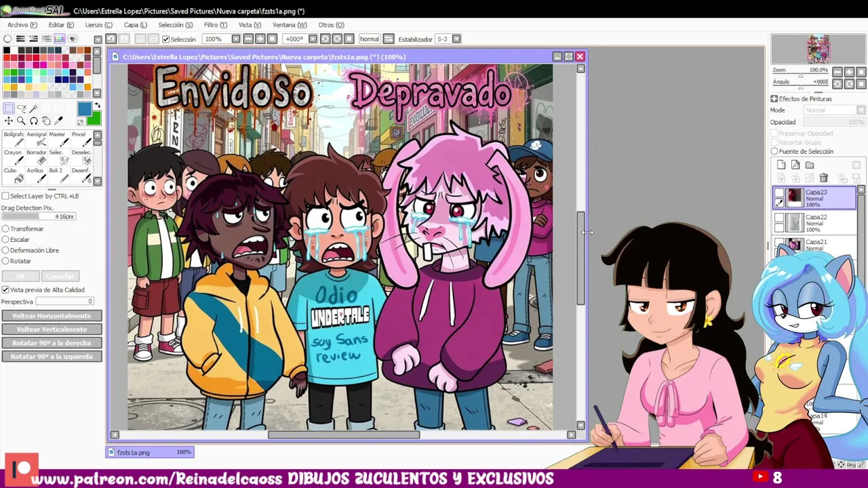868x488 pixels.
Task: Create a new normal layer
Action: tap(781, 165)
